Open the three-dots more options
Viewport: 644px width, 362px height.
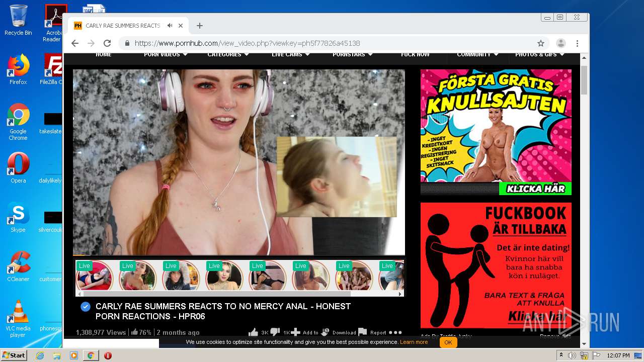[x=395, y=332]
